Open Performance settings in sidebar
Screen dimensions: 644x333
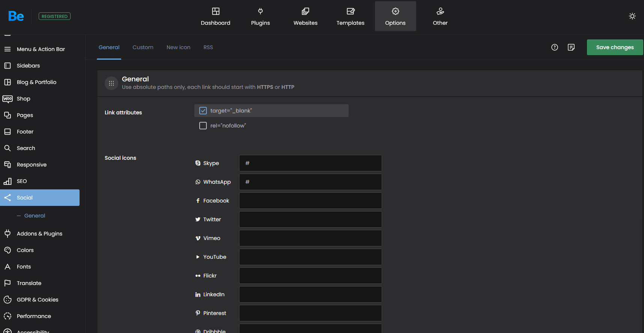click(x=40, y=316)
